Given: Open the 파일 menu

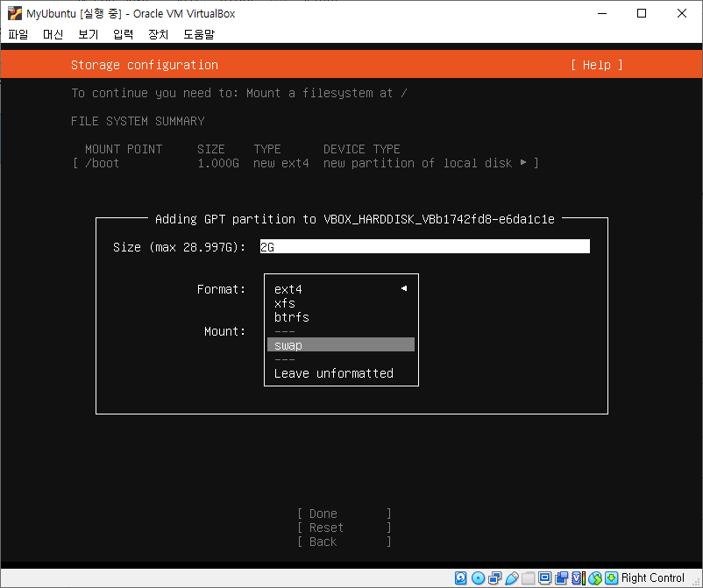Looking at the screenshot, I should click(x=18, y=34).
